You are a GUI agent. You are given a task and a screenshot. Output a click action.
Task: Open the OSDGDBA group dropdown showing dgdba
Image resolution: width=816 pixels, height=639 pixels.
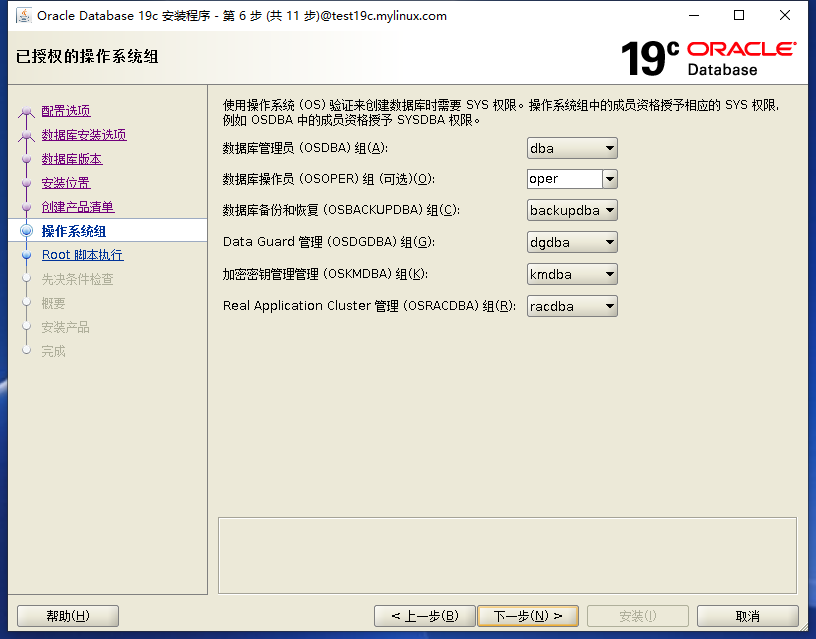pyautogui.click(x=572, y=242)
